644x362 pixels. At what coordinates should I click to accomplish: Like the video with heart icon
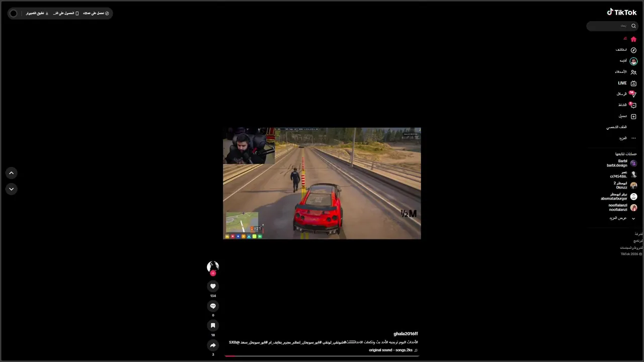[x=213, y=286]
